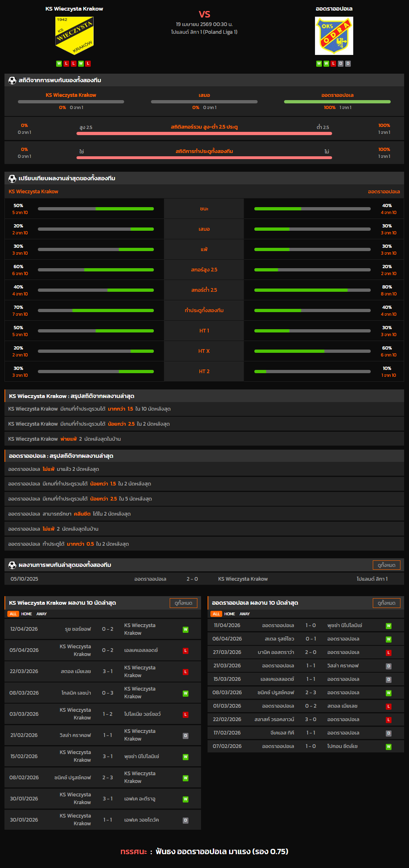
Task: Click soccer ball icon beside recent form comparison
Action: (12, 178)
